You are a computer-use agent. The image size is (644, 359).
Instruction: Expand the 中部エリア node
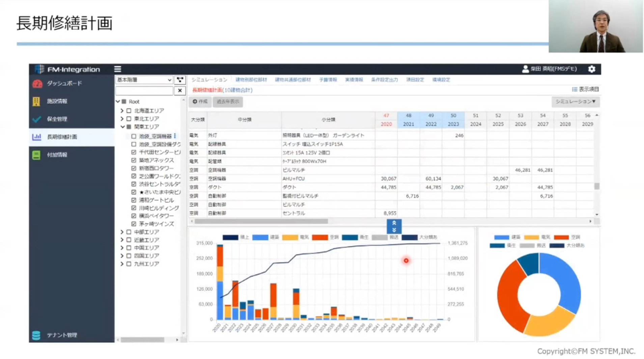click(122, 232)
